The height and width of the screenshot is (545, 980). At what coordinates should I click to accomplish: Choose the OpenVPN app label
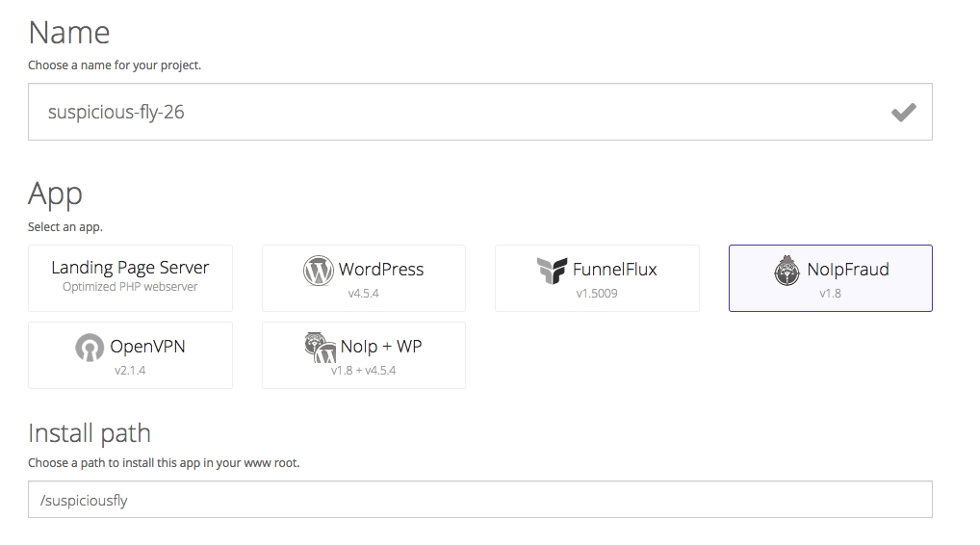(147, 347)
